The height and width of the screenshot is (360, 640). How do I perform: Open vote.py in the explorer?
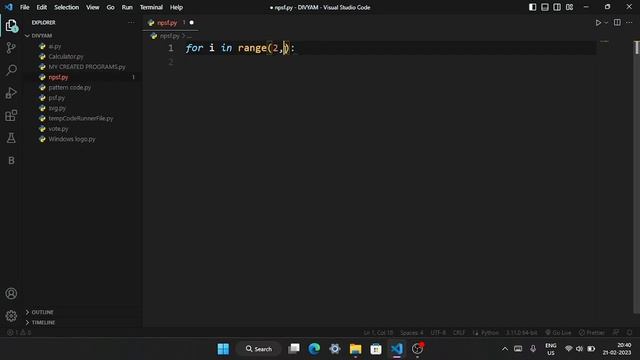[x=58, y=129]
